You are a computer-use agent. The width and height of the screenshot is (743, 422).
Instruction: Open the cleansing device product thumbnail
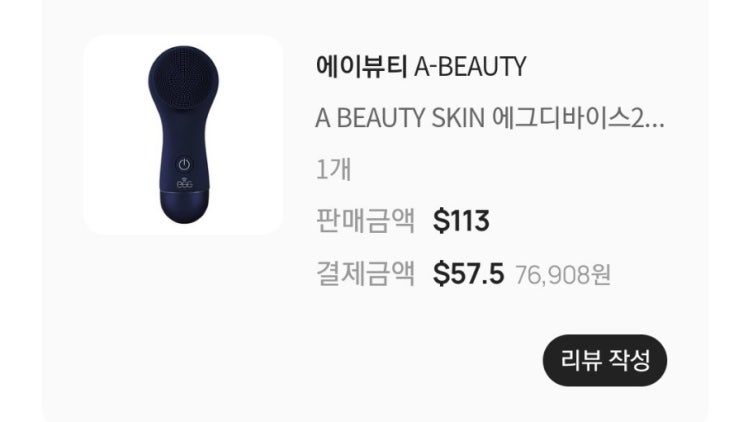pos(183,135)
